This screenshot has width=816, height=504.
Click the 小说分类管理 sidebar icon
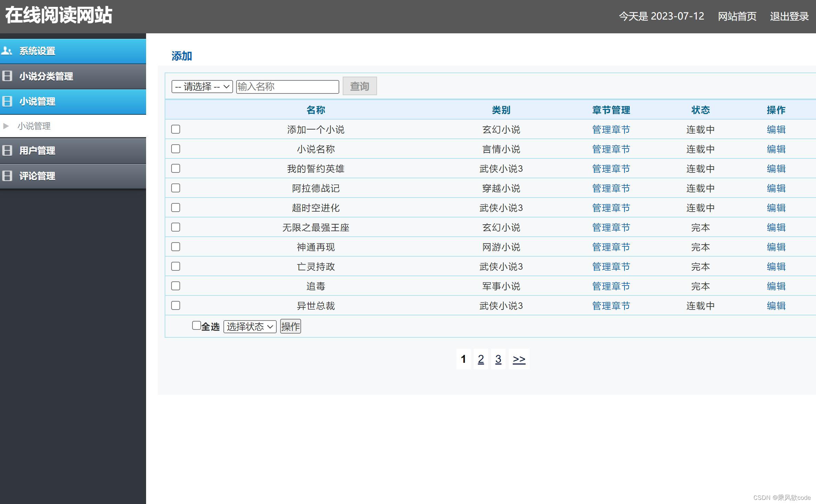tap(7, 76)
